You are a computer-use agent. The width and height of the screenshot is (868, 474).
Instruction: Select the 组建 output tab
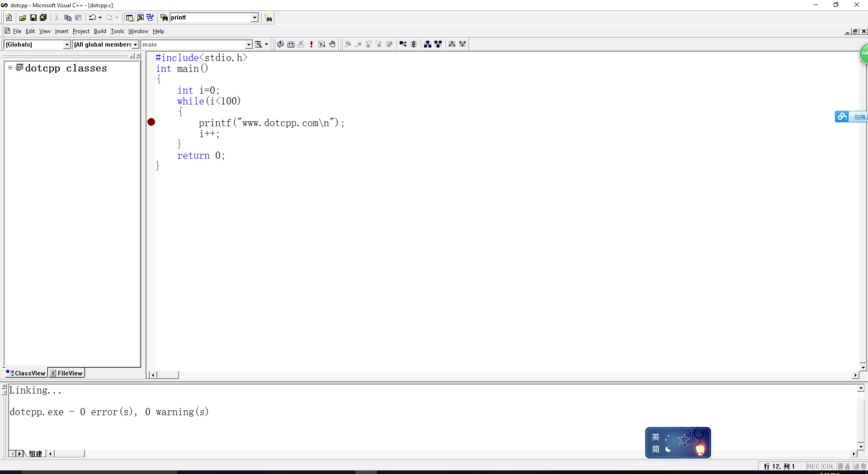(35, 454)
